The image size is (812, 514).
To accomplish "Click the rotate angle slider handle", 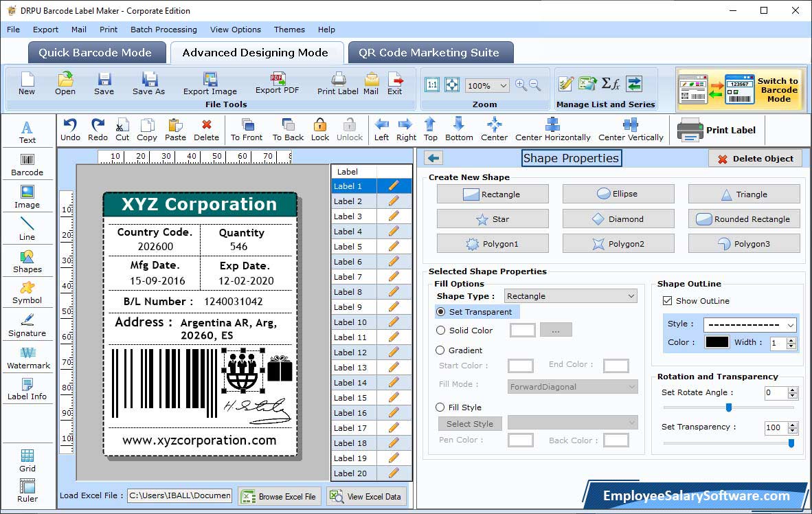I will coord(729,407).
